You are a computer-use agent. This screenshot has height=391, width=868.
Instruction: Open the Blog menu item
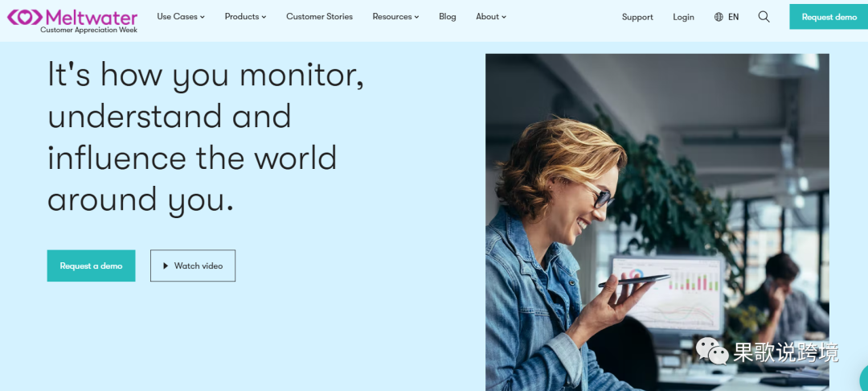(x=448, y=17)
